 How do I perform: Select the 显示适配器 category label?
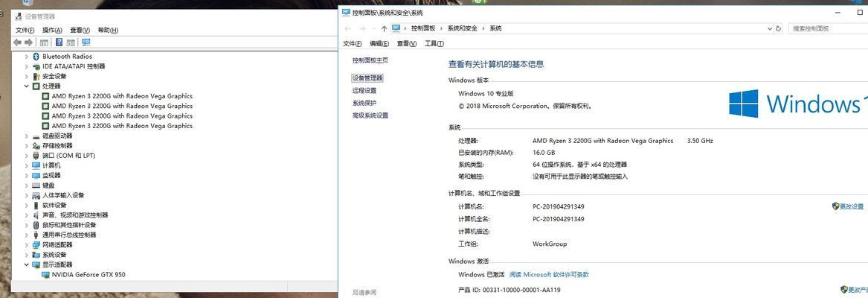[57, 264]
